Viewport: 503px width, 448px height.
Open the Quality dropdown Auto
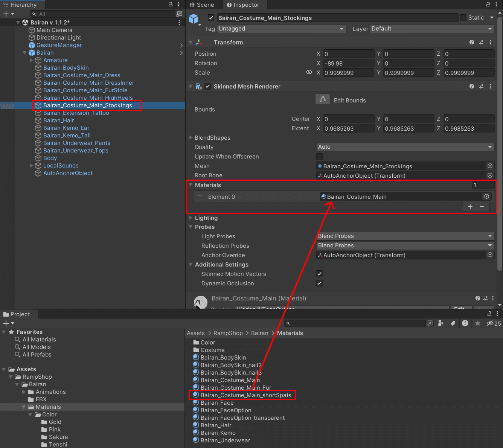[x=405, y=147]
